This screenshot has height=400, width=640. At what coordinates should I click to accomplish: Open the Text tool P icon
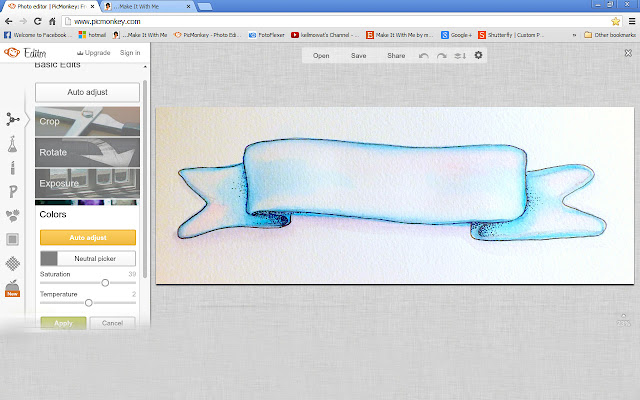click(13, 191)
